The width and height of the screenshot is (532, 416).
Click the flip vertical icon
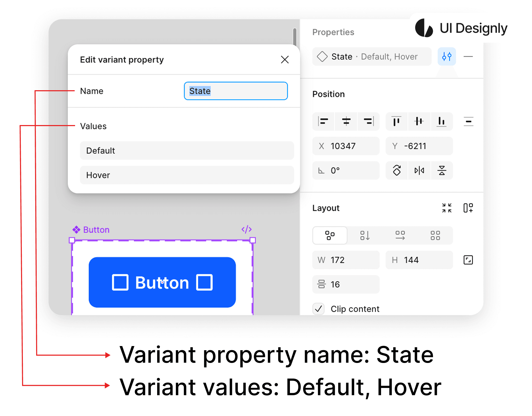pyautogui.click(x=442, y=171)
